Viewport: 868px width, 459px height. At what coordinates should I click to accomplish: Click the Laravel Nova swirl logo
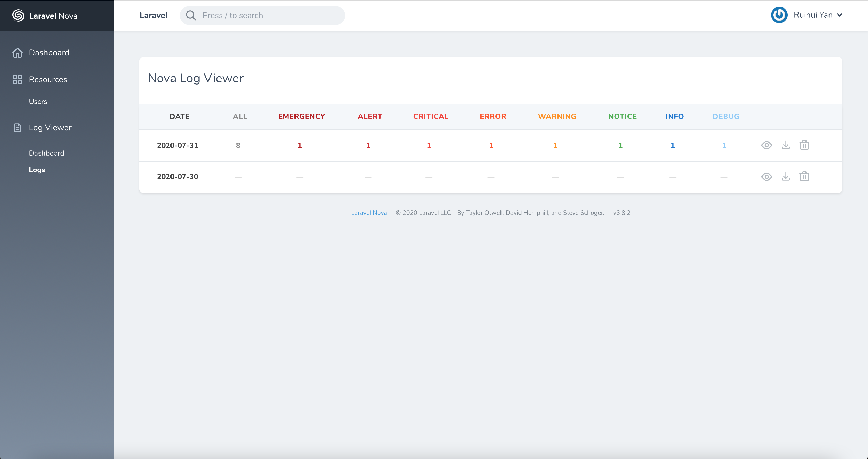click(18, 16)
